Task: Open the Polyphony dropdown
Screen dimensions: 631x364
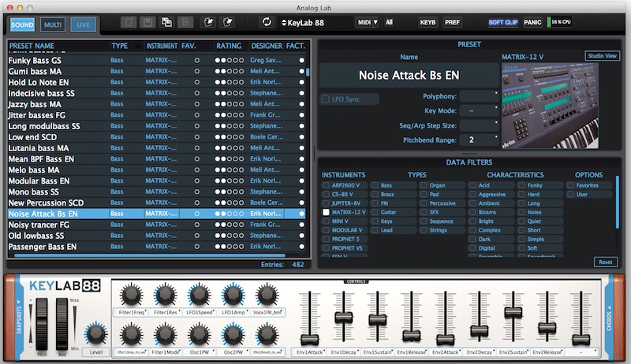Action: (480, 96)
